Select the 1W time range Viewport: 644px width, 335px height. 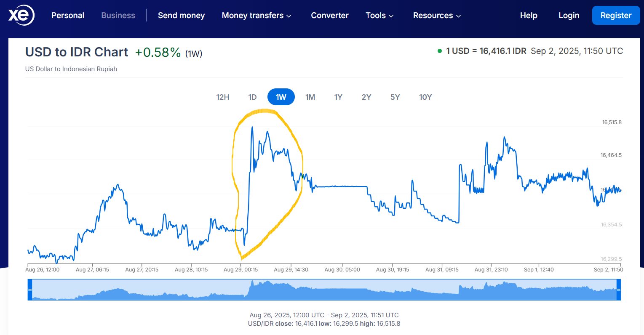[x=281, y=97]
